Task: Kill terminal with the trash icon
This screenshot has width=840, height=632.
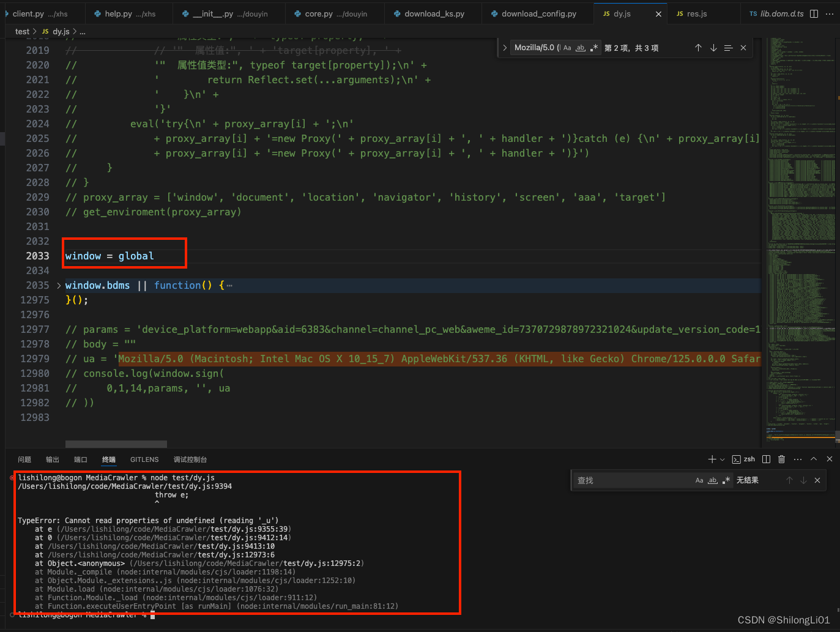Action: [x=781, y=459]
